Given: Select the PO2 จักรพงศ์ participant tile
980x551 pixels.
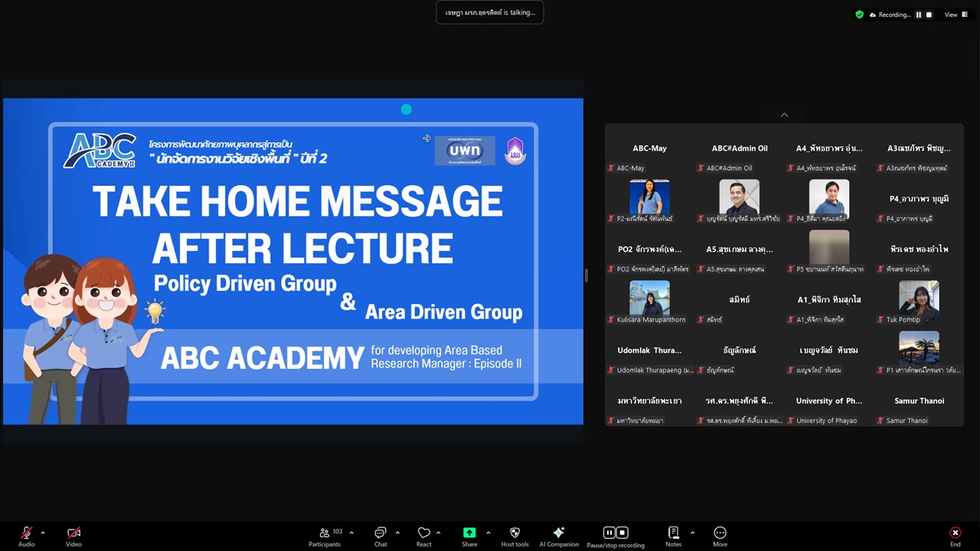Looking at the screenshot, I should [x=649, y=249].
